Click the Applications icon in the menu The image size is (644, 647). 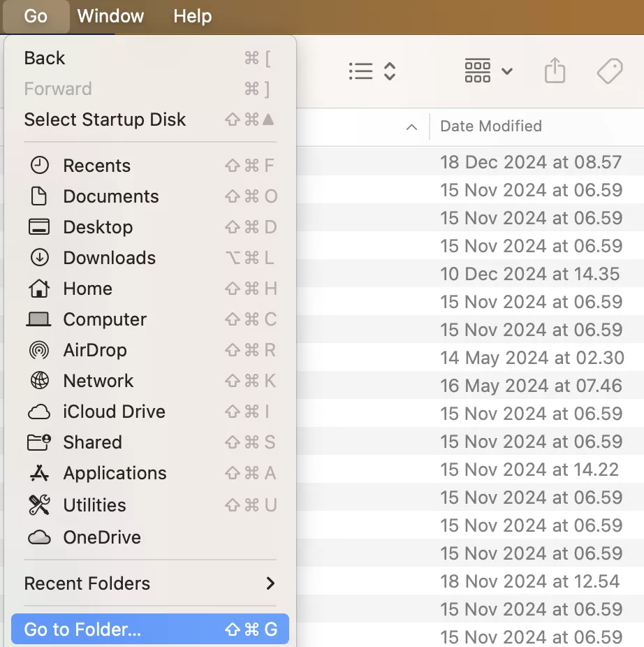39,474
